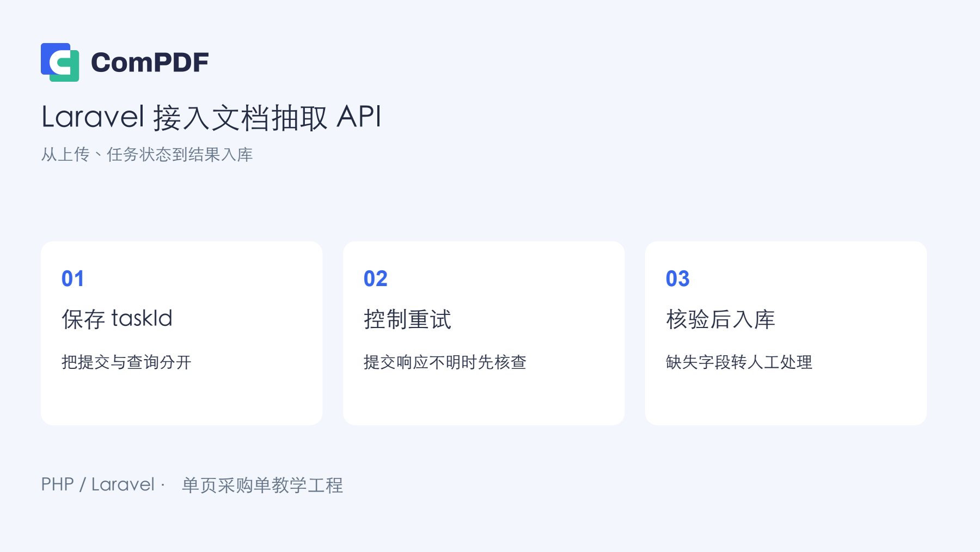Click the step number 01

pyautogui.click(x=72, y=279)
